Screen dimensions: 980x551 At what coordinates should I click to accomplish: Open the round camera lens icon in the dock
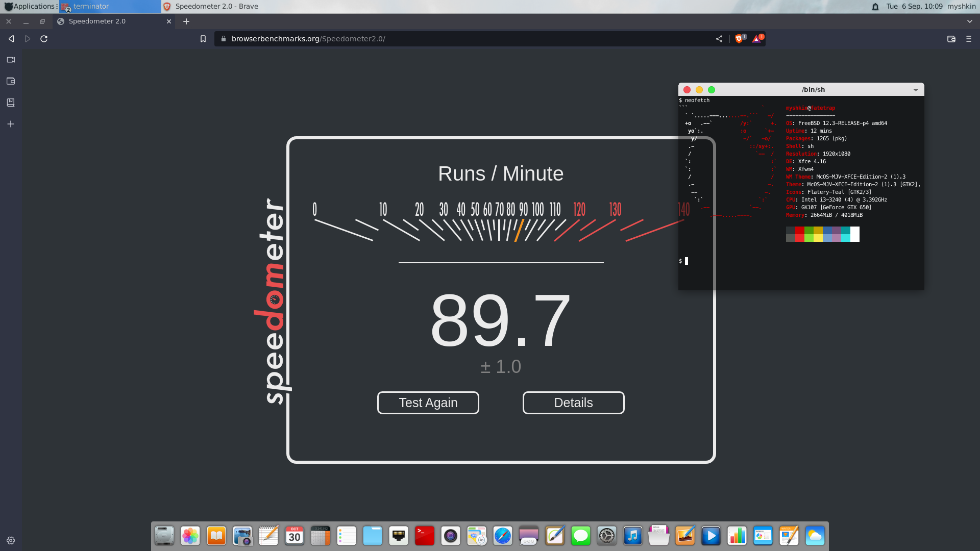pyautogui.click(x=451, y=536)
